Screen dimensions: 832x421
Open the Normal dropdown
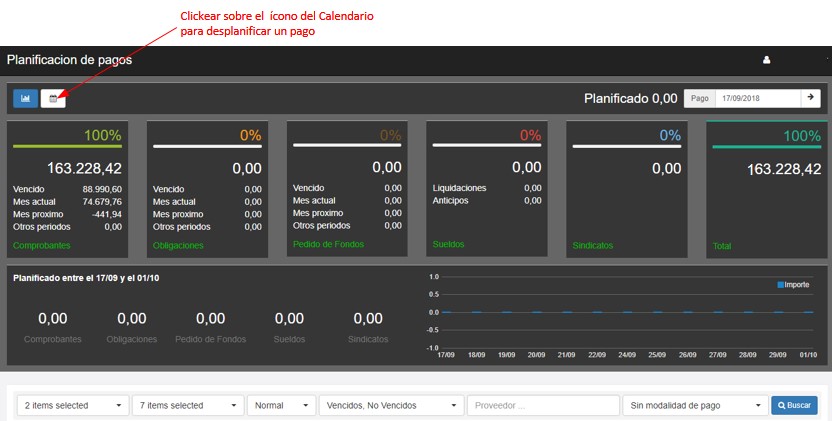280,405
